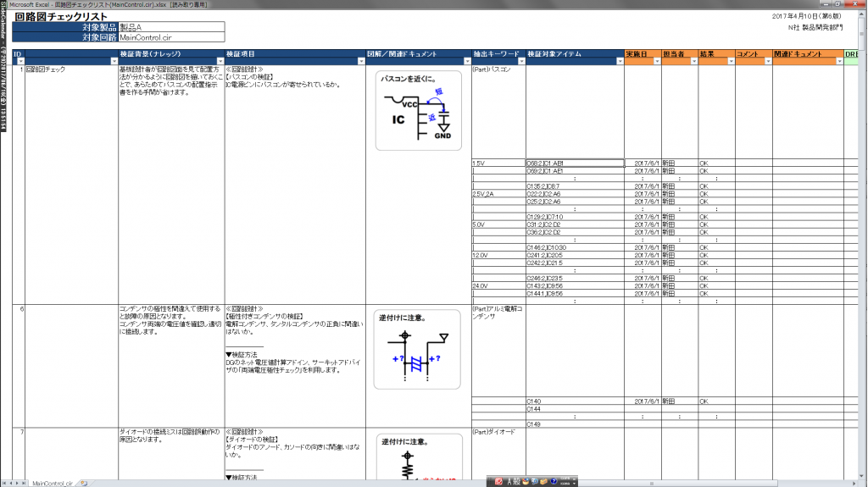Click the IME input mode 'A' indicator
The image size is (868, 487).
509,481
